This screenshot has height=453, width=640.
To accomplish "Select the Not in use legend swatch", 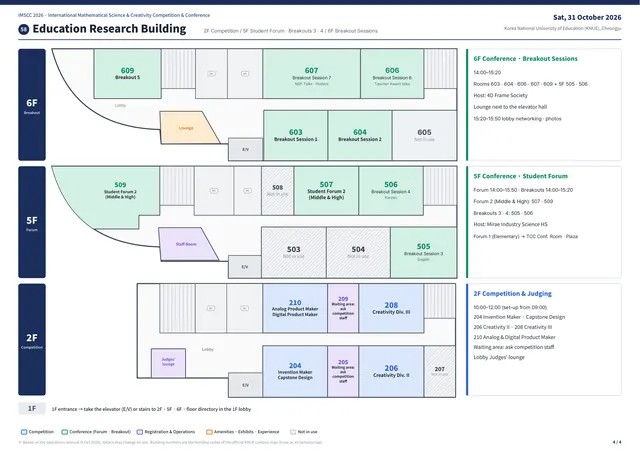I will 293,432.
